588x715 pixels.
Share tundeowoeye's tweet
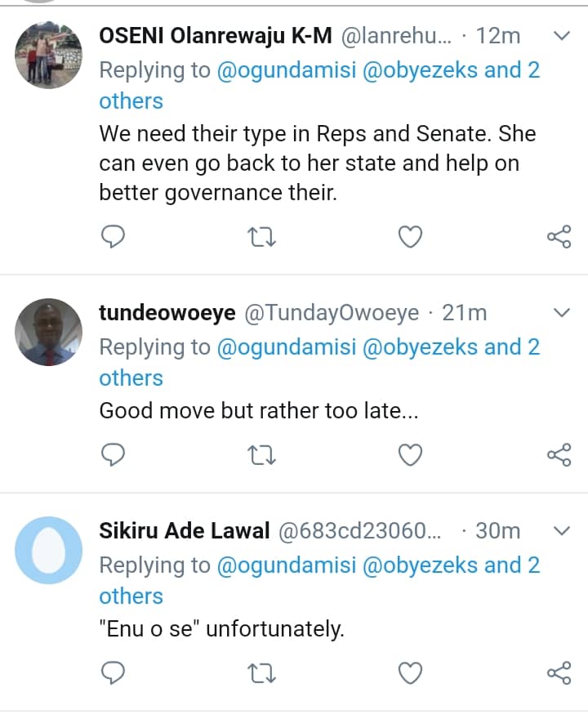tap(559, 455)
